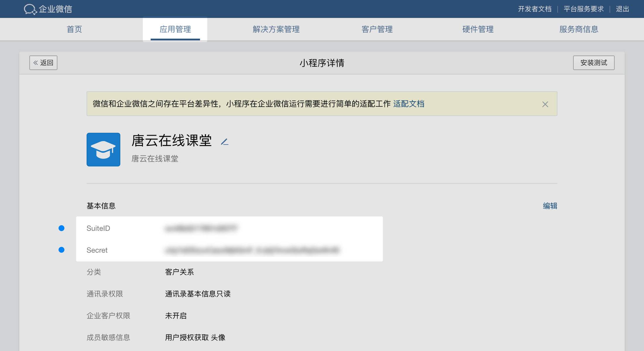Click the SuiteID label
Screen dimensions: 644x351
[x=98, y=228]
